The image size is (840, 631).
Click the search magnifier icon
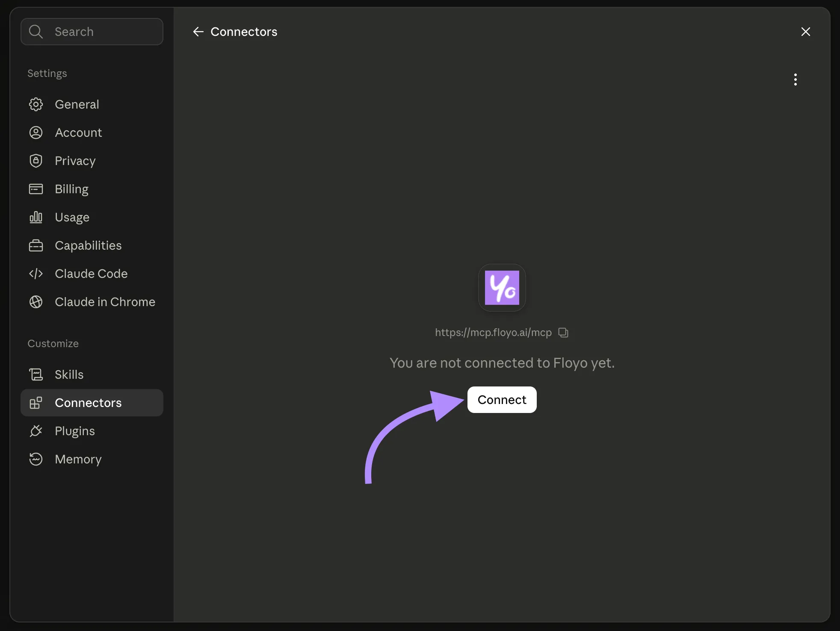coord(36,32)
